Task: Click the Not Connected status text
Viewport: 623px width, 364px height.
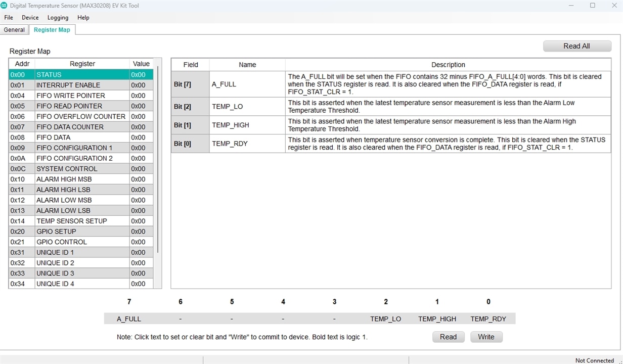Action: click(595, 360)
